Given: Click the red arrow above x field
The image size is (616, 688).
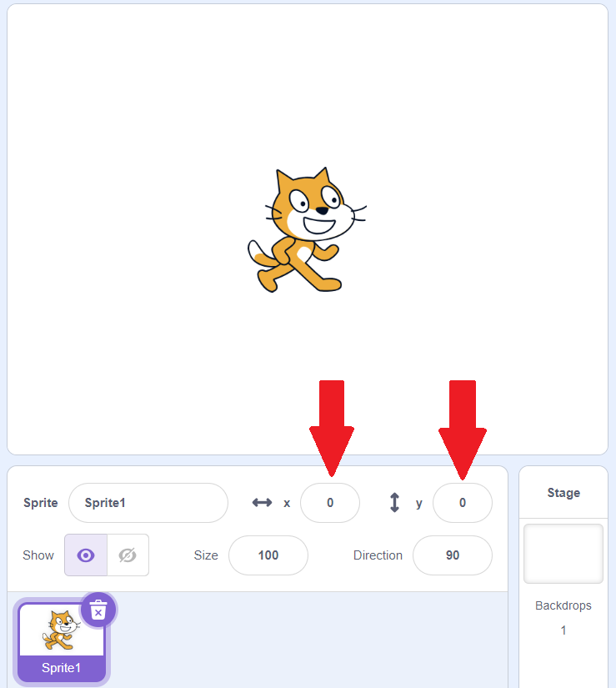Looking at the screenshot, I should 332,429.
